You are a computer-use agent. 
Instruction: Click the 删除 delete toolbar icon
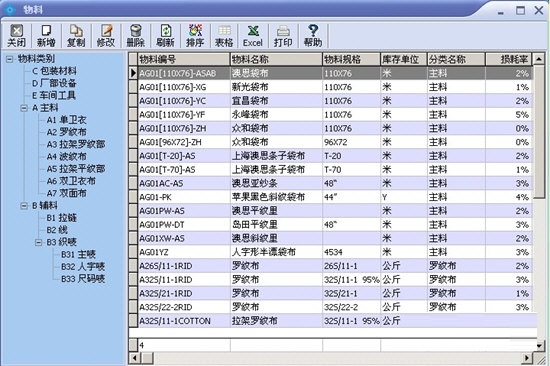135,35
